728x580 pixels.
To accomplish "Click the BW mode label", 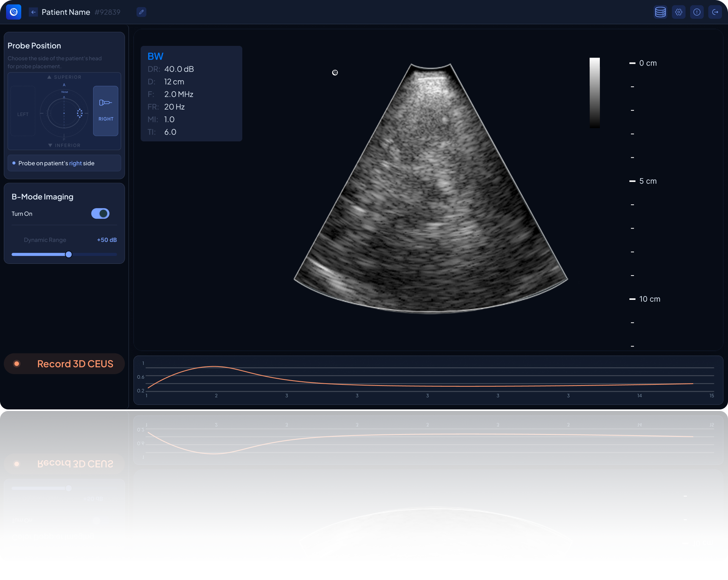I will coord(155,56).
